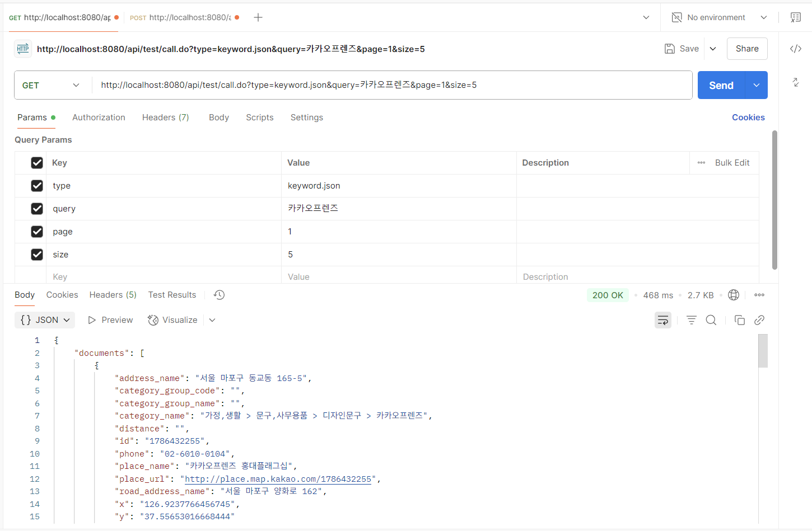This screenshot has height=531, width=812.
Task: Collapse the first document object line 3
Action: coord(97,365)
